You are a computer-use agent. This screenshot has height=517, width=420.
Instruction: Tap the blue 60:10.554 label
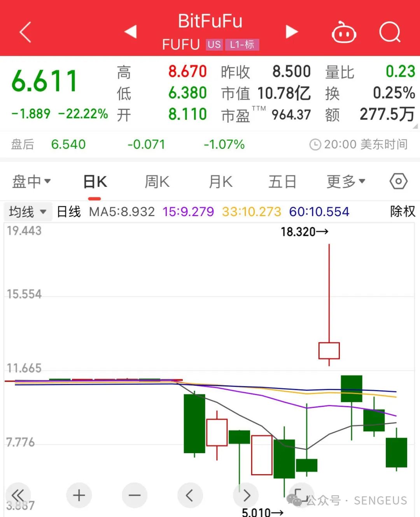click(319, 212)
